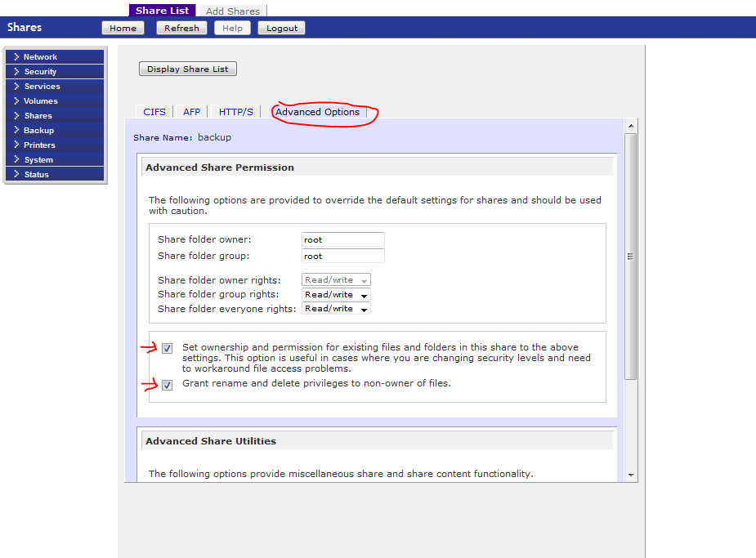Click the Services menu arrow icon
756x558 pixels.
point(16,87)
